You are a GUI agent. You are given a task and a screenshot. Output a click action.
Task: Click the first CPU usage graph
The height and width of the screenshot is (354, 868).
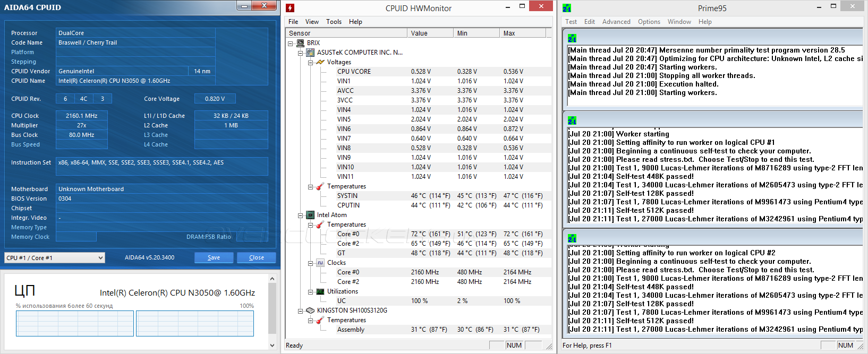point(75,324)
